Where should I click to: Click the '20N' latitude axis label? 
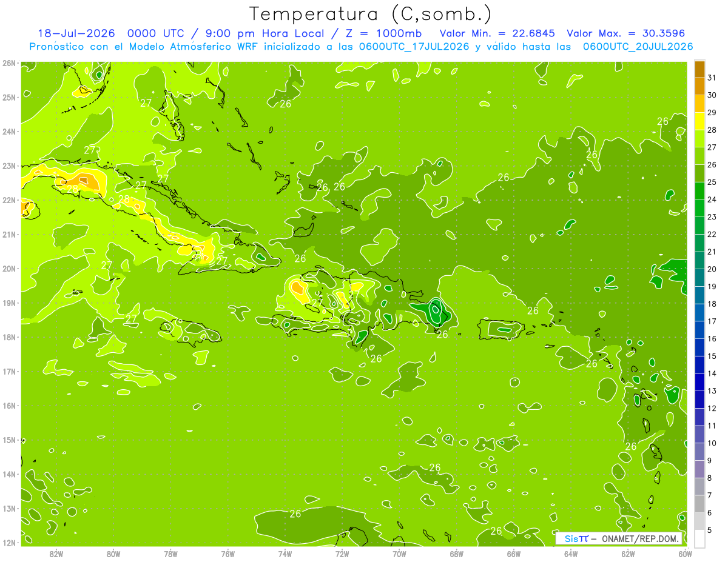tap(8, 269)
